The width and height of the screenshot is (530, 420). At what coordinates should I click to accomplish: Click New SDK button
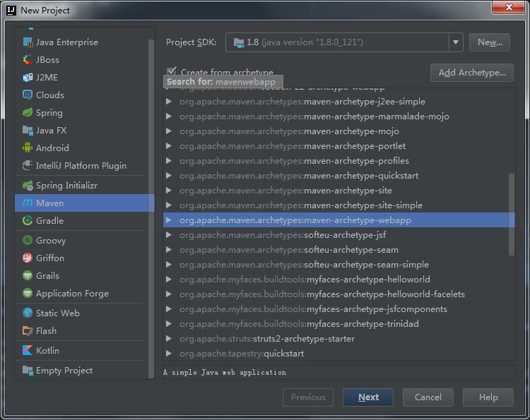[x=490, y=42]
